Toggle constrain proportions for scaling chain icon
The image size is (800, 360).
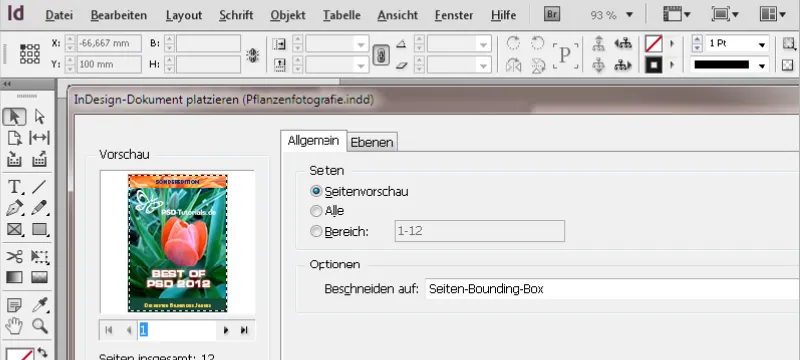pos(381,55)
